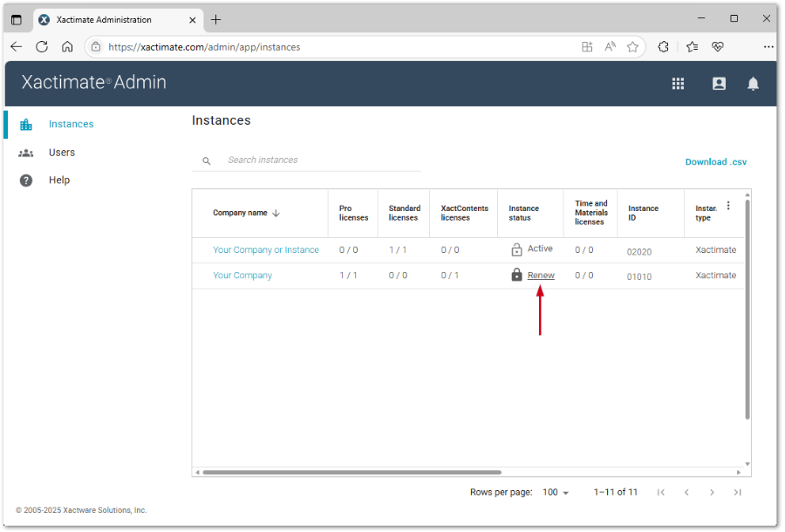The image size is (785, 532).
Task: Click the browser back arrow
Action: pyautogui.click(x=17, y=47)
